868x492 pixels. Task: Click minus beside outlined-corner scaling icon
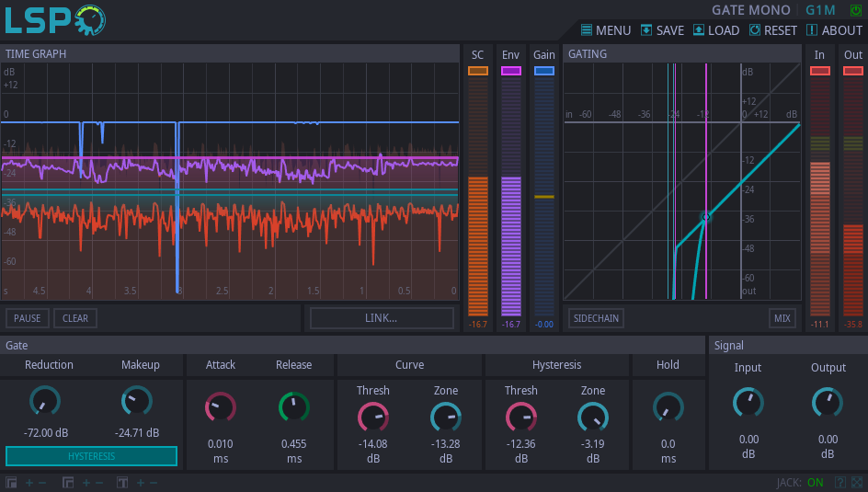99,483
